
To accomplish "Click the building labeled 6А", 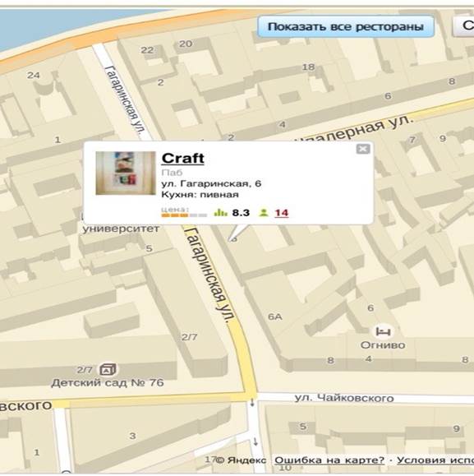I will coord(275,317).
